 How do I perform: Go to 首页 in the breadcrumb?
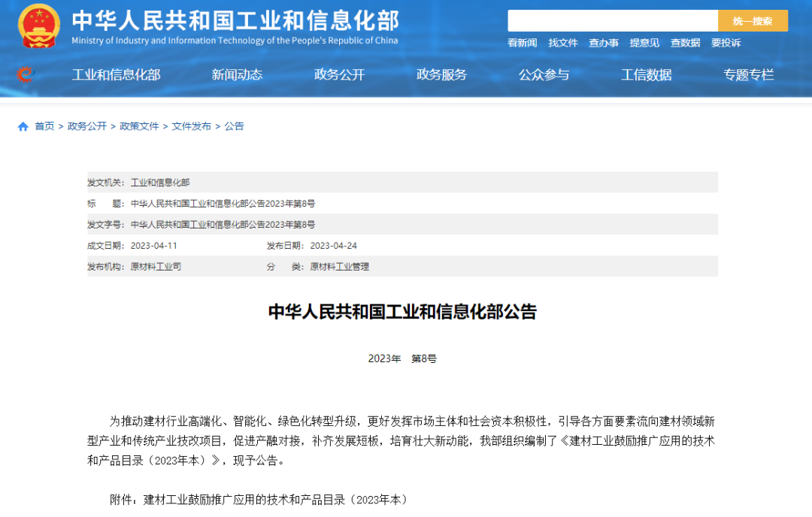[44, 126]
